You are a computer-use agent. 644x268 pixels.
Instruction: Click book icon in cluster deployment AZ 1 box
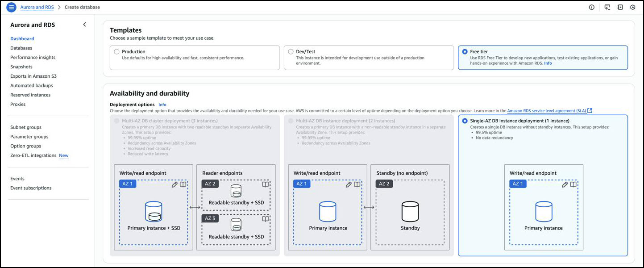[x=183, y=184]
